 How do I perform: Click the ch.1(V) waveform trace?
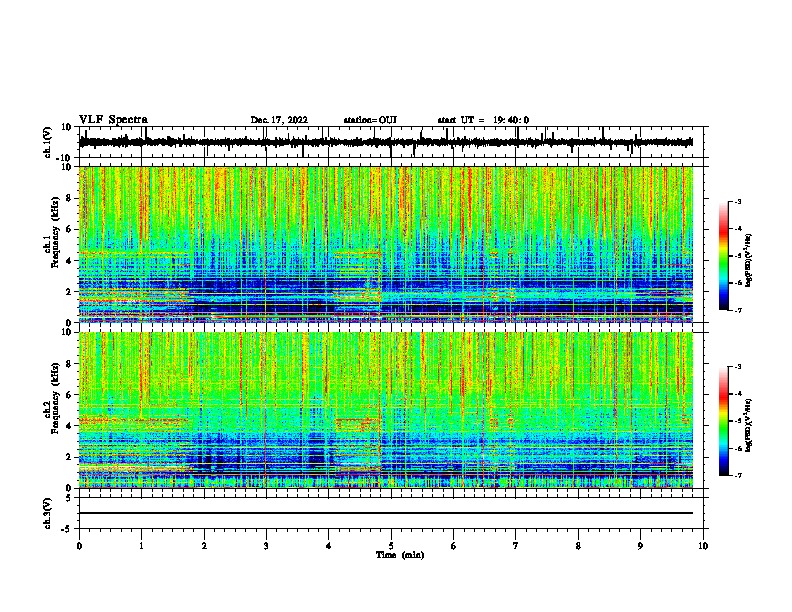coord(386,142)
